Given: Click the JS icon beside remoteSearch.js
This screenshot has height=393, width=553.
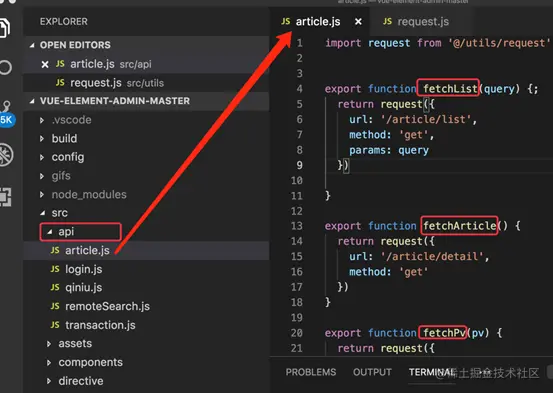Looking at the screenshot, I should click(x=55, y=306).
